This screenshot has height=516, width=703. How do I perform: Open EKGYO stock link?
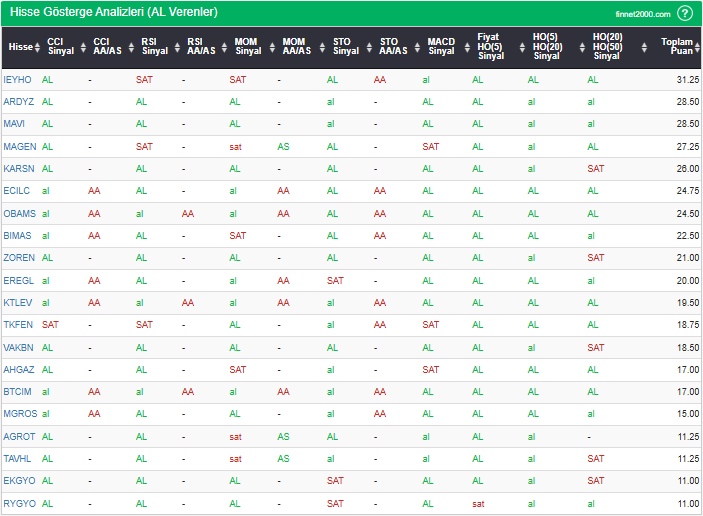point(19,481)
